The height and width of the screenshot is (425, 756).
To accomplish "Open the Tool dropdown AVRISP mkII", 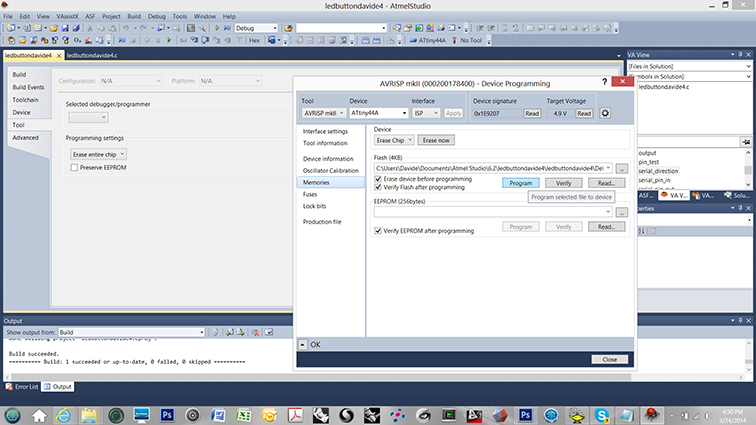I will (x=324, y=113).
